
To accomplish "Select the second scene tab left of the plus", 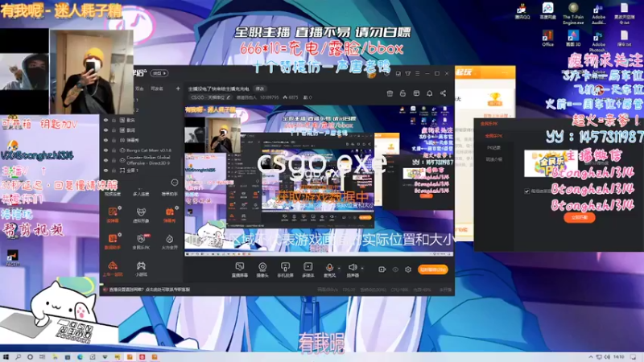I will click(x=156, y=88).
